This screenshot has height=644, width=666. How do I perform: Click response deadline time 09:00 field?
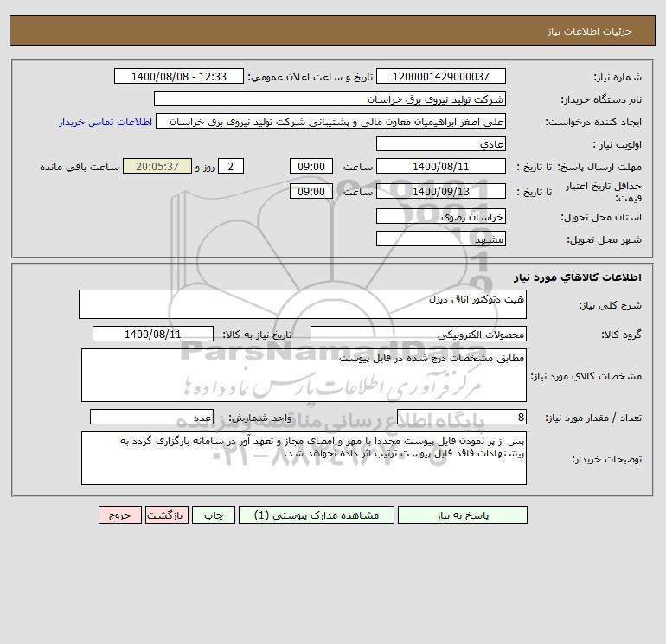coord(311,167)
